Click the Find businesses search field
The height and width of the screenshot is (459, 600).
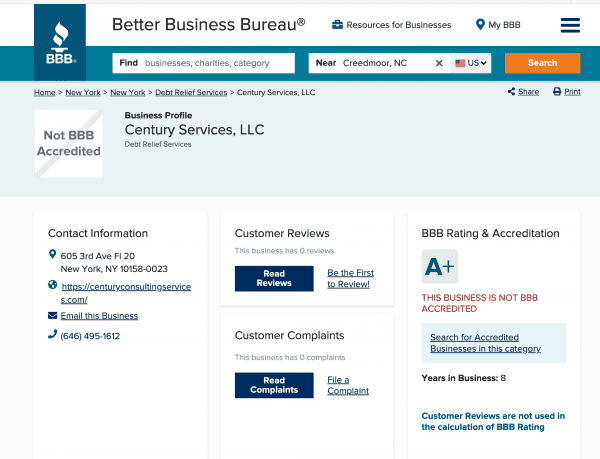point(218,63)
